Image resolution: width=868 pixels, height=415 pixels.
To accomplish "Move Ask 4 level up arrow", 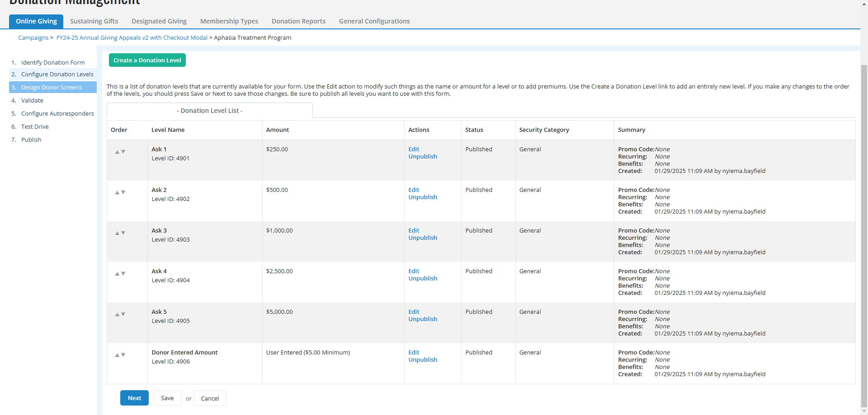I will (x=117, y=274).
